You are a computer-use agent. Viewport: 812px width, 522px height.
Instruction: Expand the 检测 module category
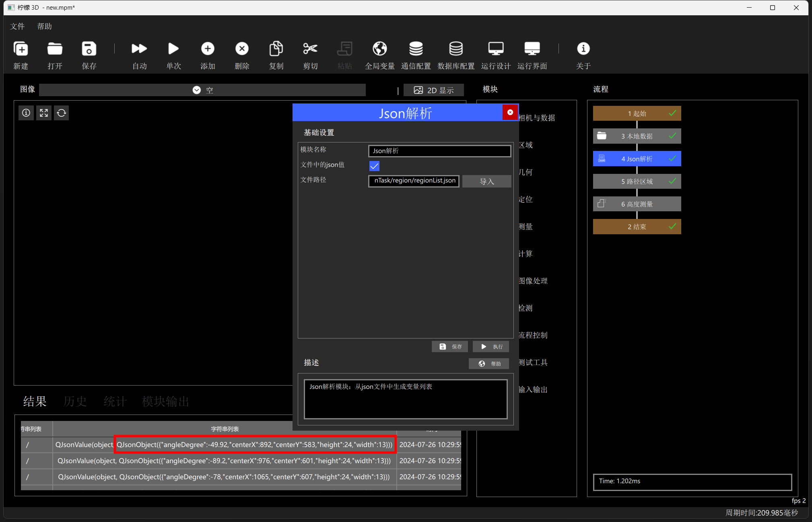point(526,308)
